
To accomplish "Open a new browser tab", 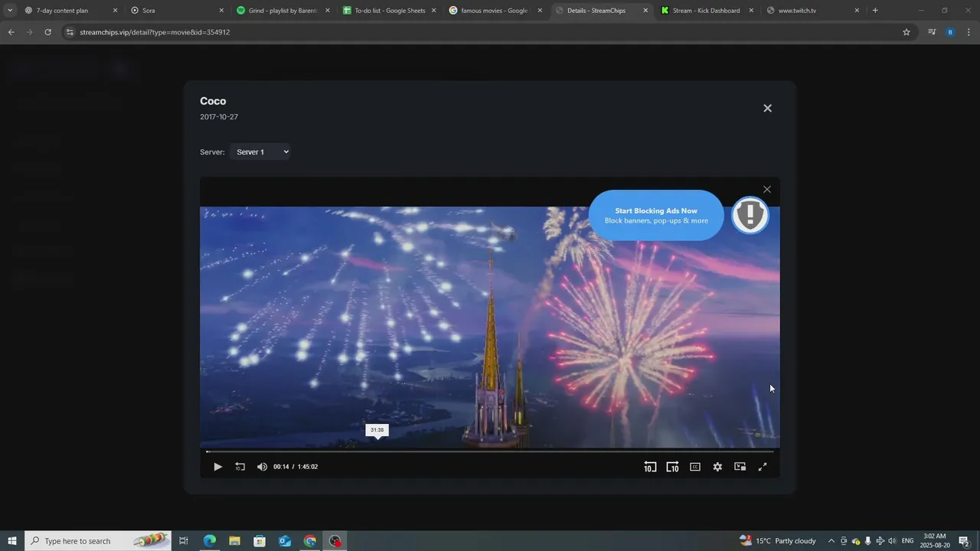I will click(x=875, y=11).
